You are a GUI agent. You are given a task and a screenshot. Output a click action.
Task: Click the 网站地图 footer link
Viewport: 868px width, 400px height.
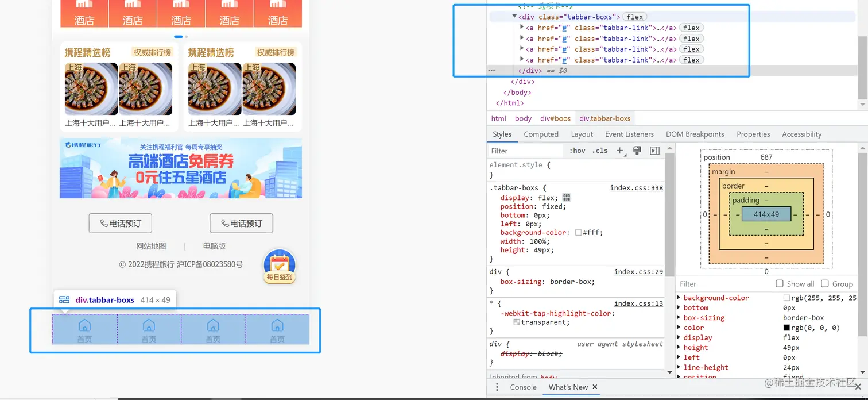coord(151,246)
